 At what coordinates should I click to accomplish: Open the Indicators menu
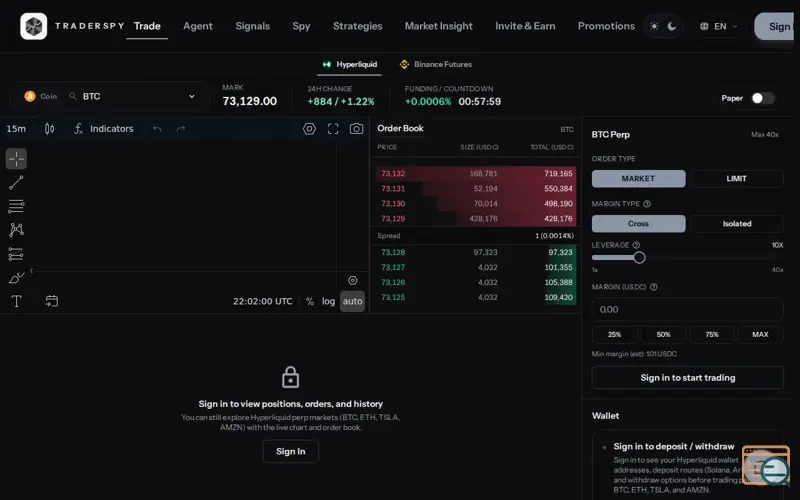pos(104,129)
